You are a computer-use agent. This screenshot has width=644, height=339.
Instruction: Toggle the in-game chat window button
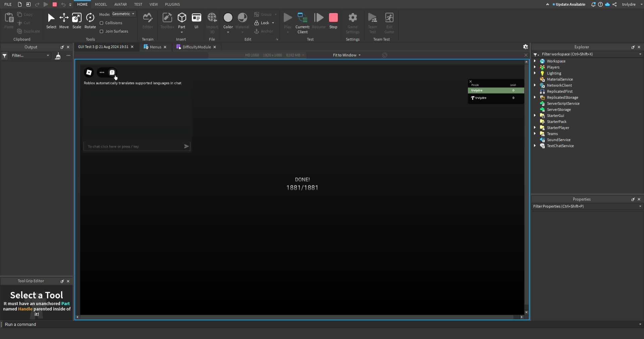112,72
